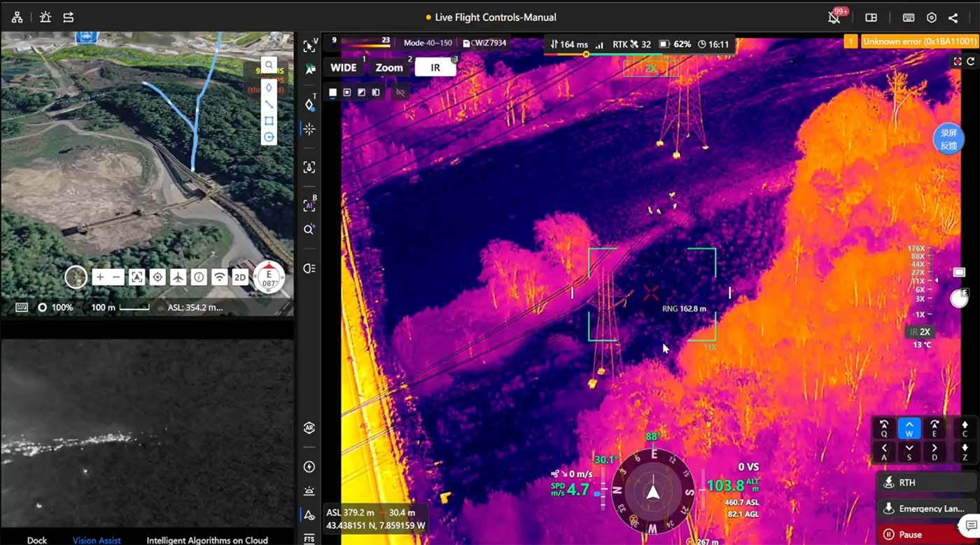Click the share icon in top bar
This screenshot has width=980, height=545.
[953, 18]
